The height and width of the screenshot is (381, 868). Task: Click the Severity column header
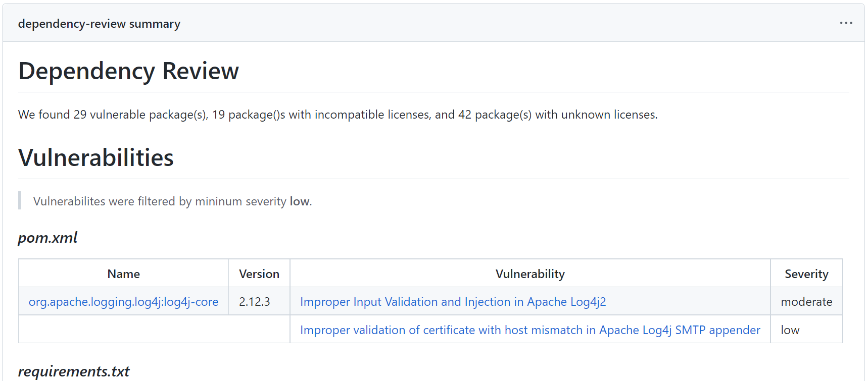pyautogui.click(x=806, y=274)
